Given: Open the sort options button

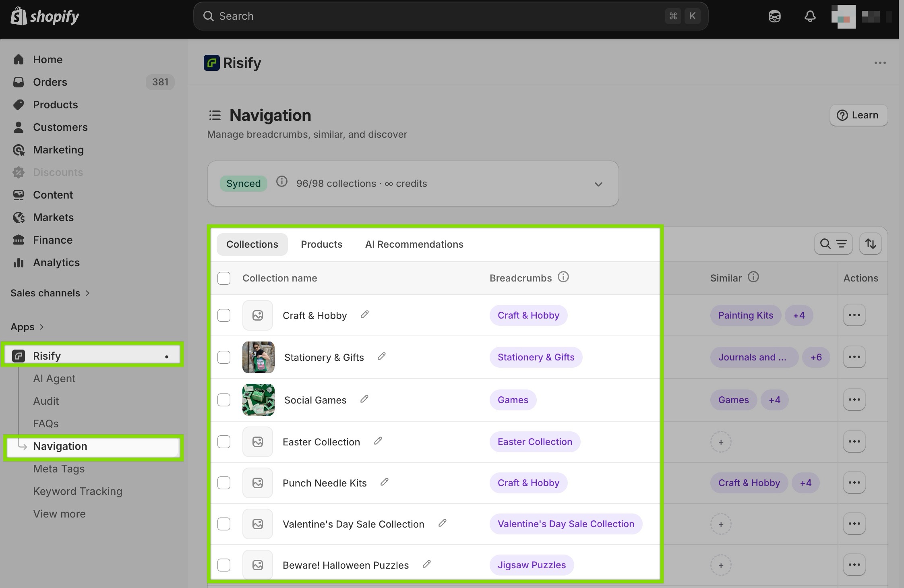Looking at the screenshot, I should [871, 244].
